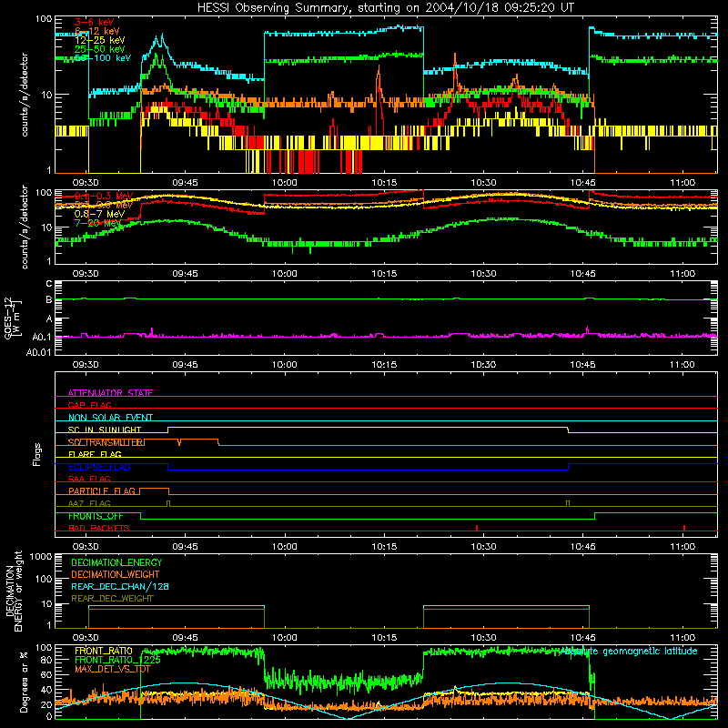Click the ECLIPSE_FLAG label
Screen dimensions: 728x728
click(99, 467)
